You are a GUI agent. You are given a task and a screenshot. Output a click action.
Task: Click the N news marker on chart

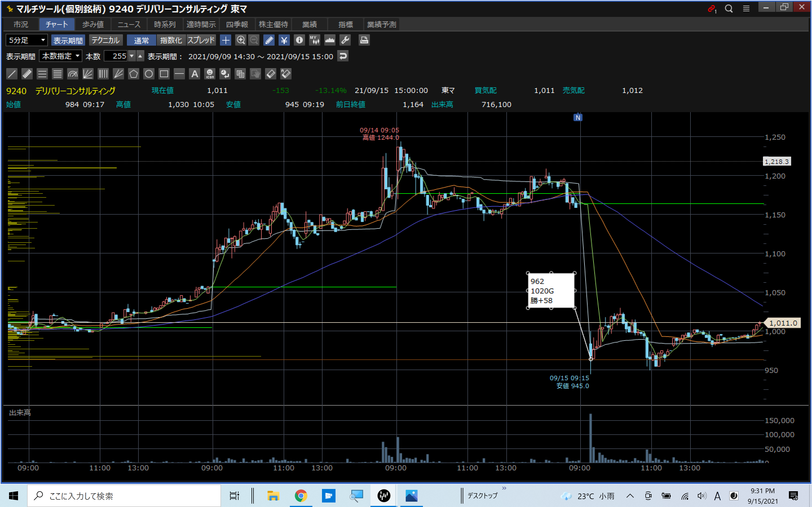[x=578, y=118]
